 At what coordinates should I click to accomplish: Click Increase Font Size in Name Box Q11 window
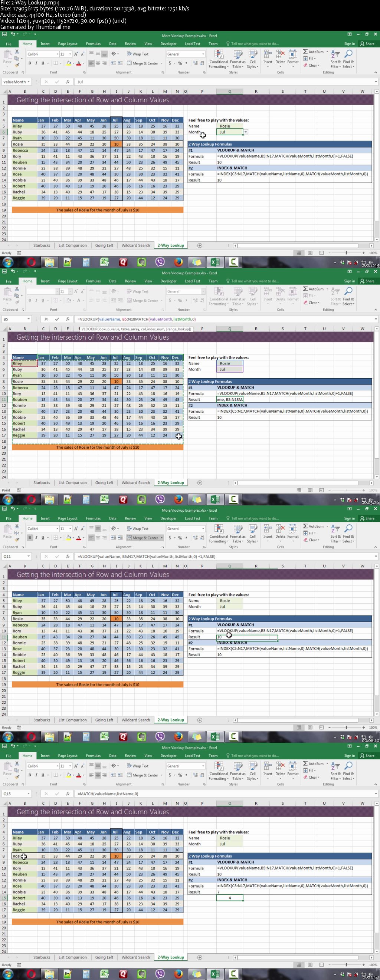tap(76, 528)
